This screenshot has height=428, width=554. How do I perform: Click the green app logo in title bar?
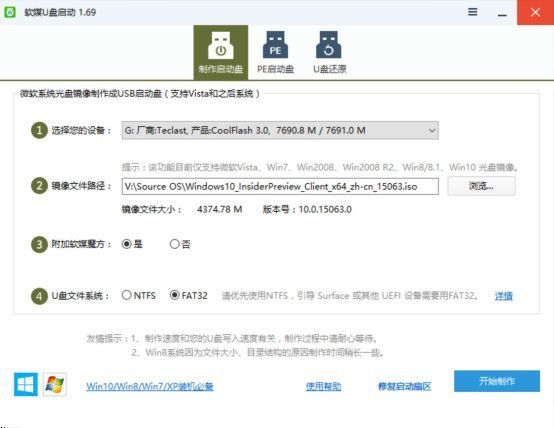10,12
